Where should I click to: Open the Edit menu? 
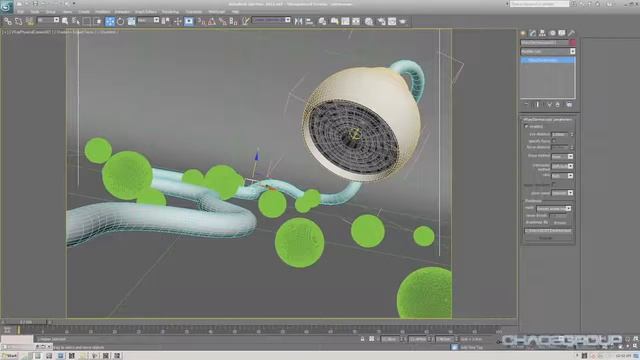point(20,12)
